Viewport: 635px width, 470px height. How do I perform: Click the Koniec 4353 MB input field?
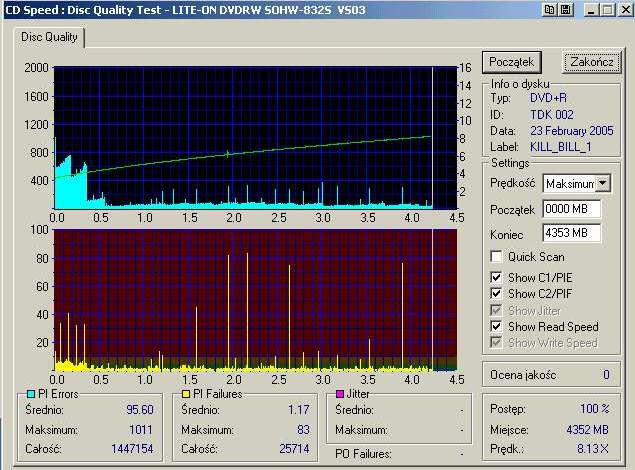click(x=571, y=233)
